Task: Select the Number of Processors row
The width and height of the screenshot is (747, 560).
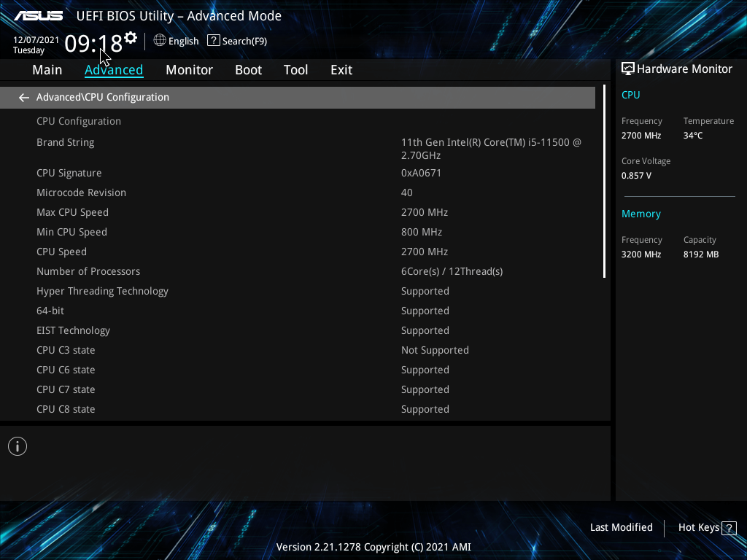Action: click(x=298, y=271)
